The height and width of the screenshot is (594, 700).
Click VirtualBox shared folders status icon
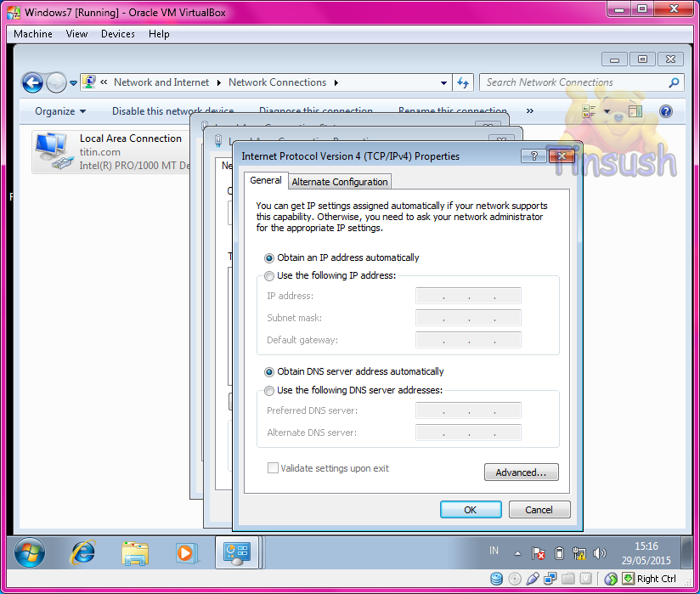pos(567,579)
